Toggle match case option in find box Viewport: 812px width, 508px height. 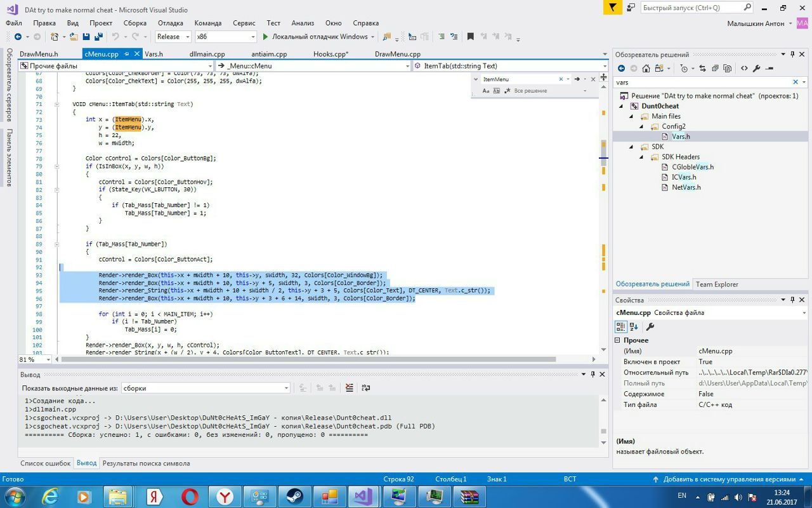point(486,91)
